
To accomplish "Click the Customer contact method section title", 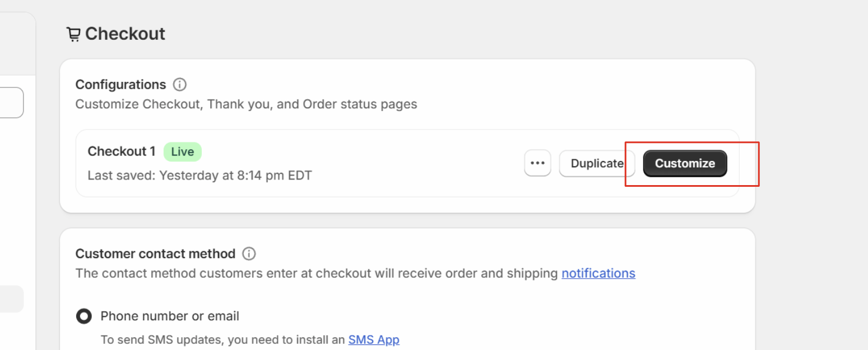I will (x=155, y=254).
